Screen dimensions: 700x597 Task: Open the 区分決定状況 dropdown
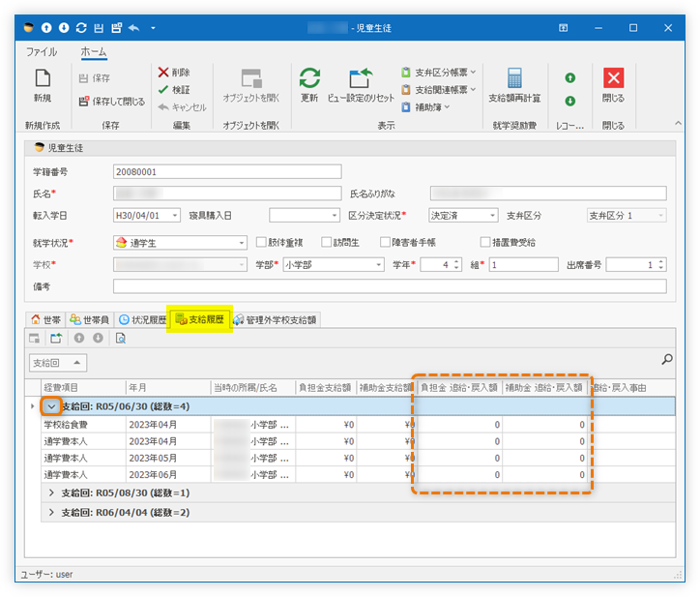[x=492, y=216]
